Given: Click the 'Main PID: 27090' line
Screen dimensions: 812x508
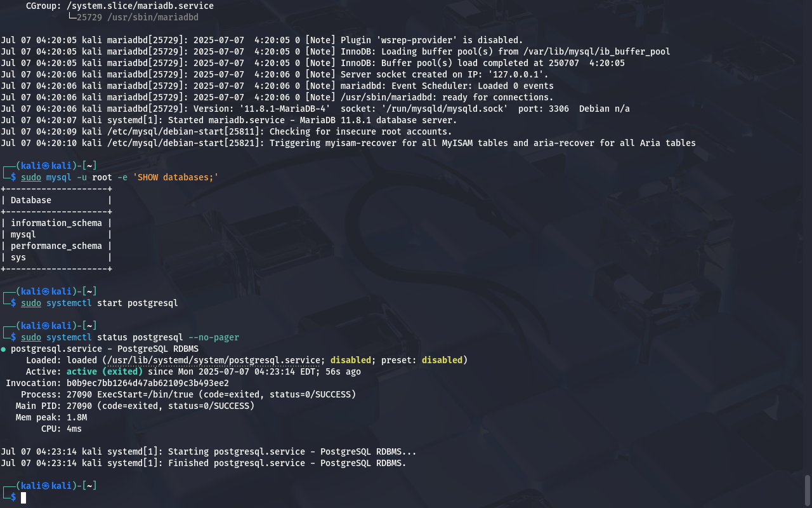Looking at the screenshot, I should pyautogui.click(x=135, y=406).
